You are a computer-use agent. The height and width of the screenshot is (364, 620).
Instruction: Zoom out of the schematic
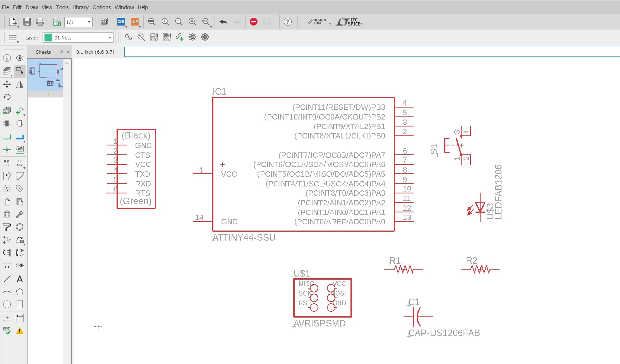[179, 22]
